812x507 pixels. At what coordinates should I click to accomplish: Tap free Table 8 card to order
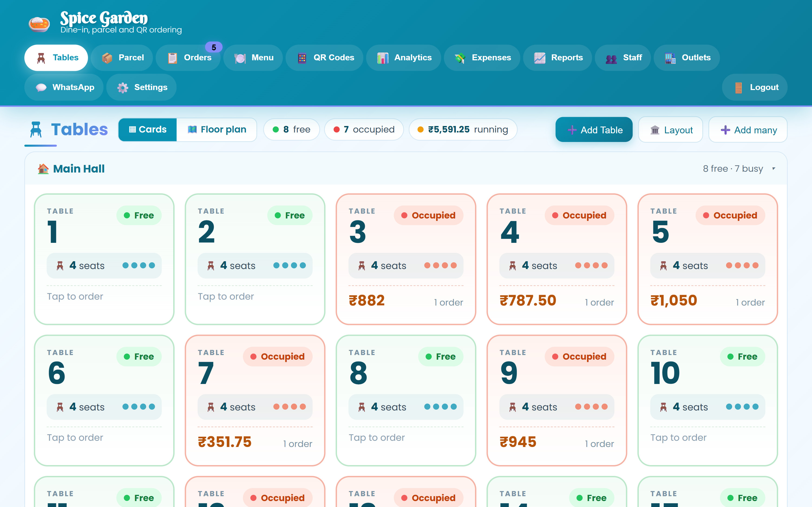pyautogui.click(x=406, y=400)
